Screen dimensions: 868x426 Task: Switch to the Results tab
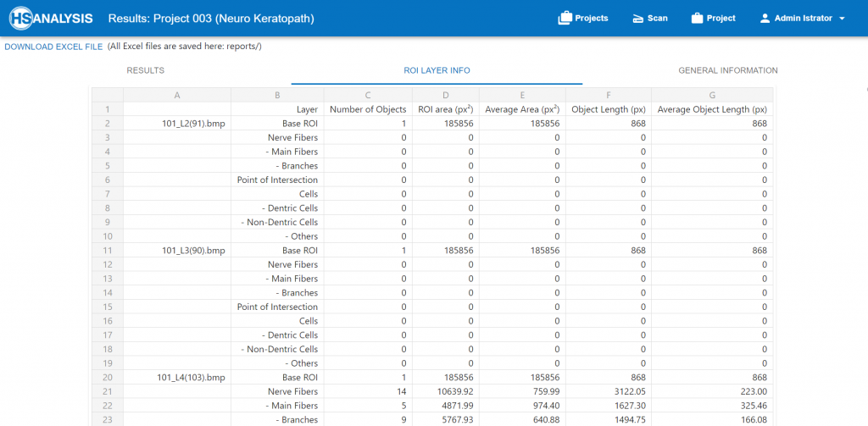(145, 70)
